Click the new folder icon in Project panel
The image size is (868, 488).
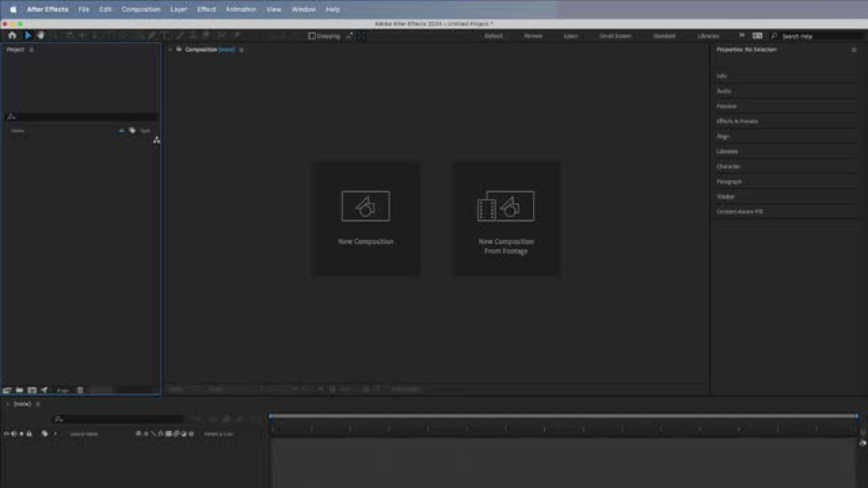[x=19, y=390]
